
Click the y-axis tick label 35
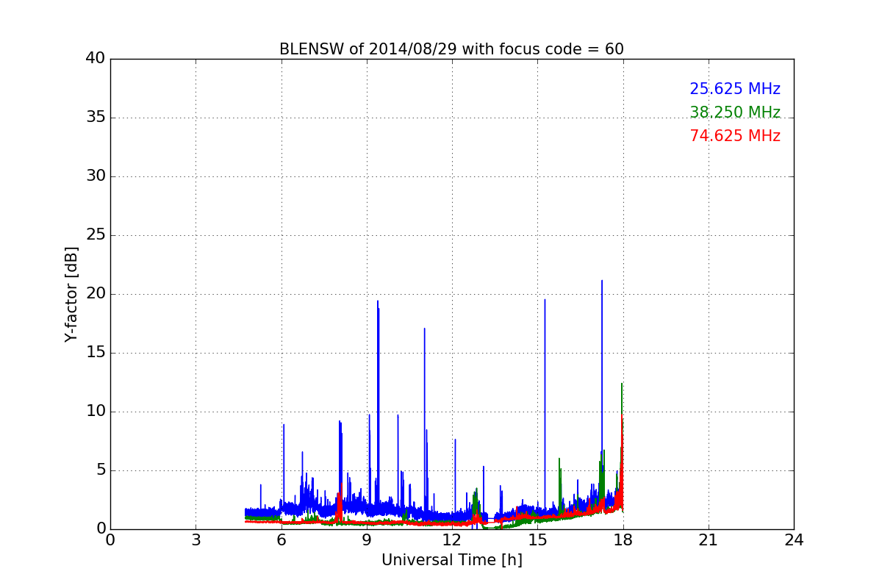(96, 118)
